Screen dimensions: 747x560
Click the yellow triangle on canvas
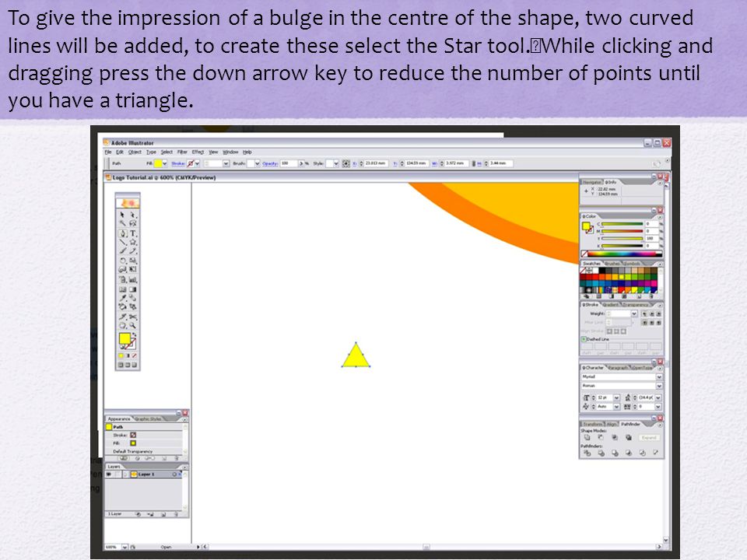[x=356, y=357]
